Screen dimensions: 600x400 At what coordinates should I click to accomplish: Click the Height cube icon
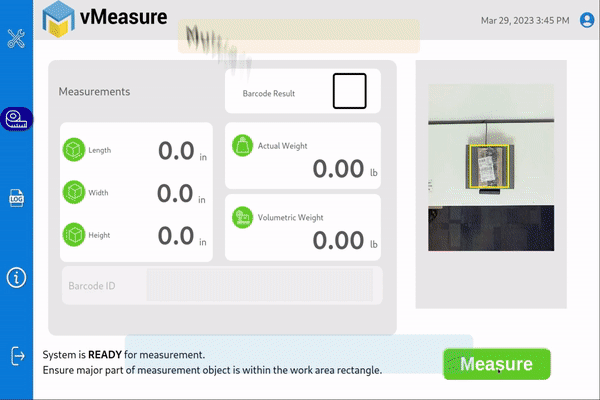[x=73, y=235]
